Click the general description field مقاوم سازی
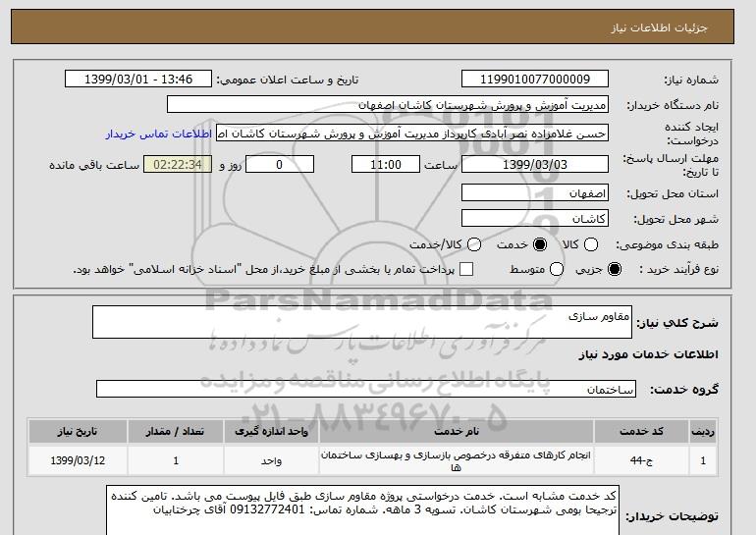 [x=362, y=322]
